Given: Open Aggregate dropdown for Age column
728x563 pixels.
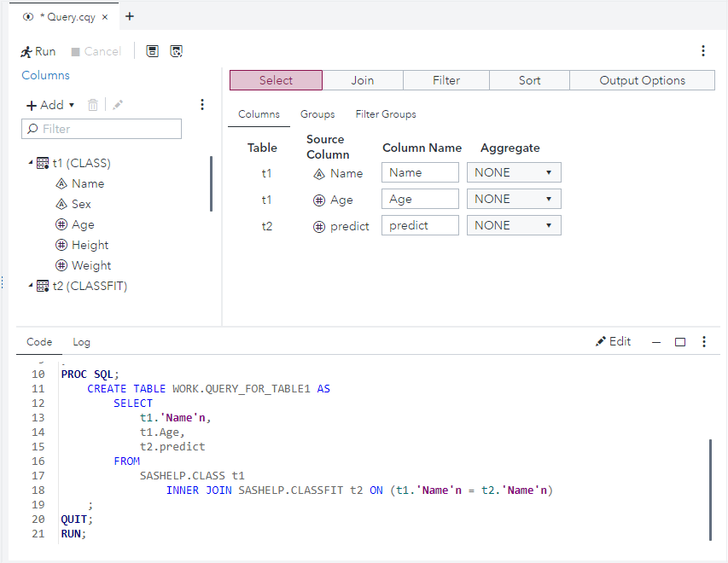Looking at the screenshot, I should click(514, 199).
